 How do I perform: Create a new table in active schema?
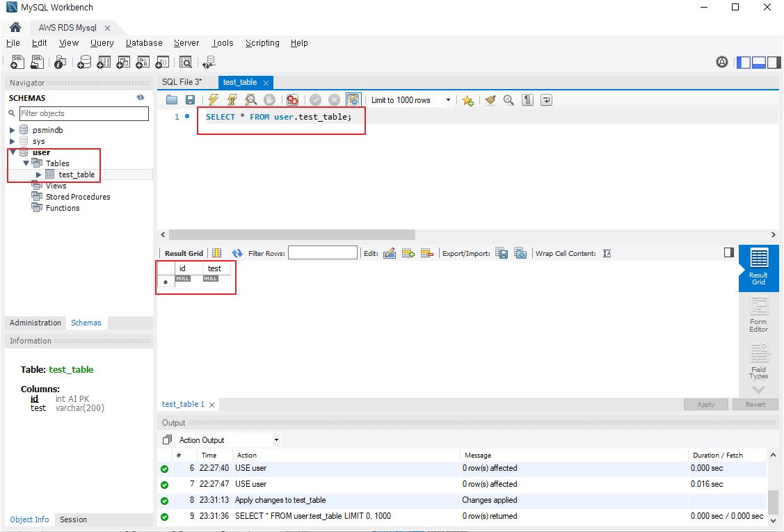click(x=104, y=62)
